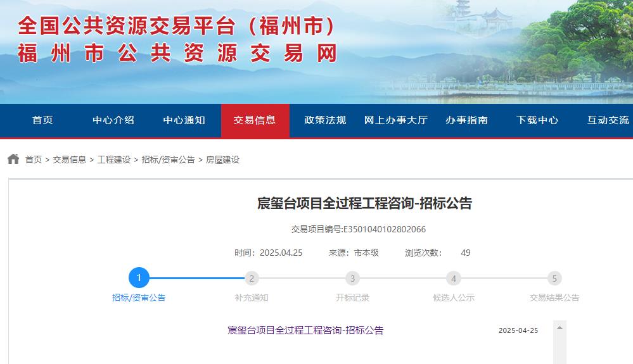Click the 补充通知 step label
The height and width of the screenshot is (364, 633).
(x=252, y=298)
